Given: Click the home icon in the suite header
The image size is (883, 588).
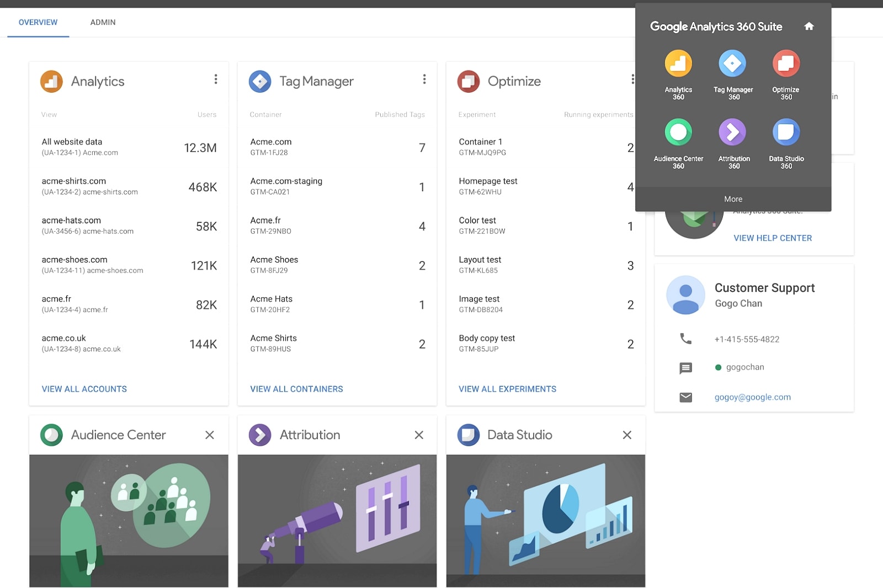Looking at the screenshot, I should (x=809, y=26).
